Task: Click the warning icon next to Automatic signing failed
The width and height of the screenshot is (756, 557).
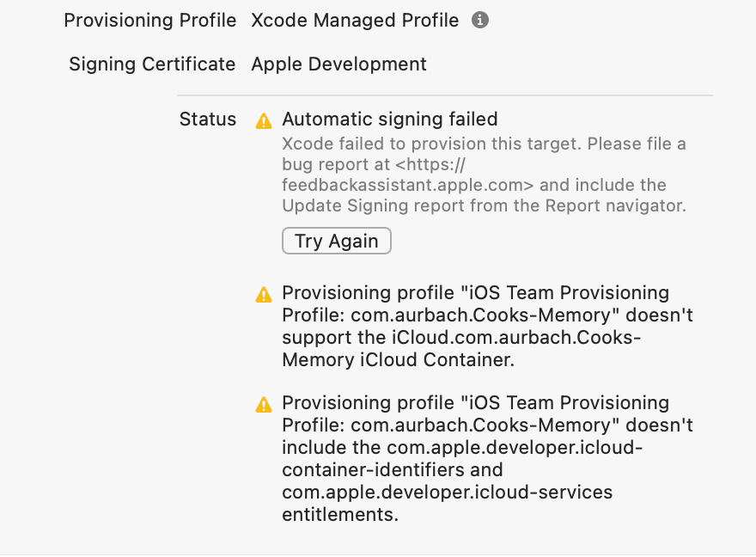Action: click(x=264, y=121)
